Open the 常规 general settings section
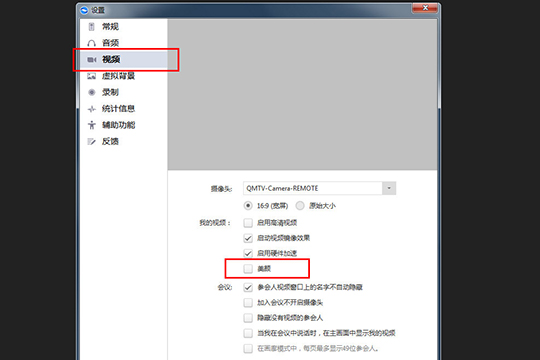The height and width of the screenshot is (360, 540). point(110,27)
